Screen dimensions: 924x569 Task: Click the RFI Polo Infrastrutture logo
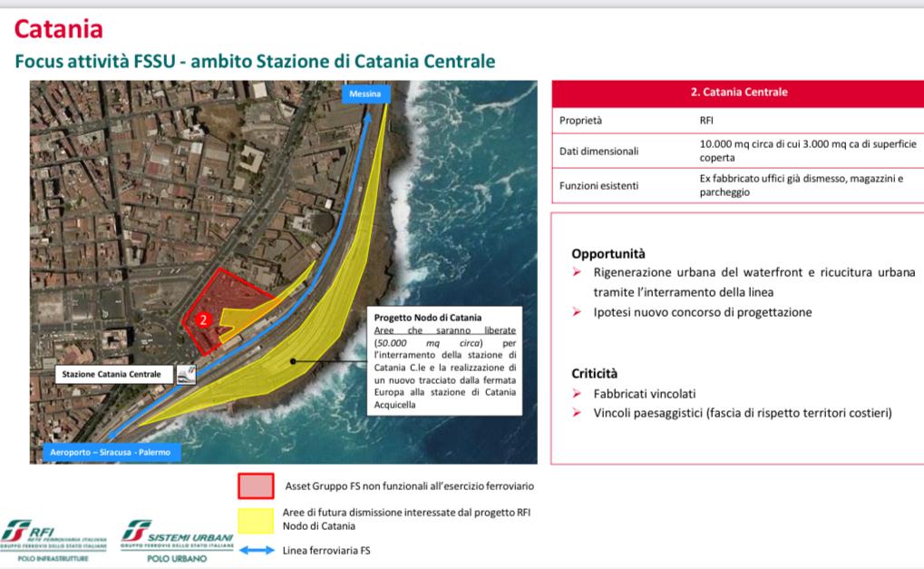pyautogui.click(x=53, y=541)
